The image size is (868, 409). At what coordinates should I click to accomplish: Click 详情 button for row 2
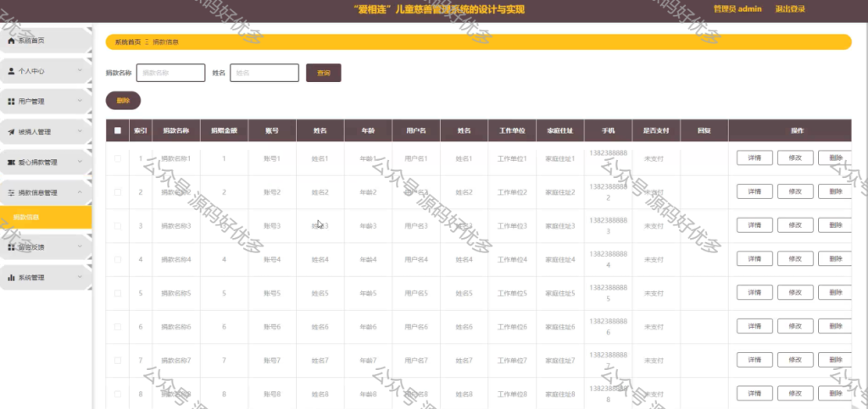(754, 191)
